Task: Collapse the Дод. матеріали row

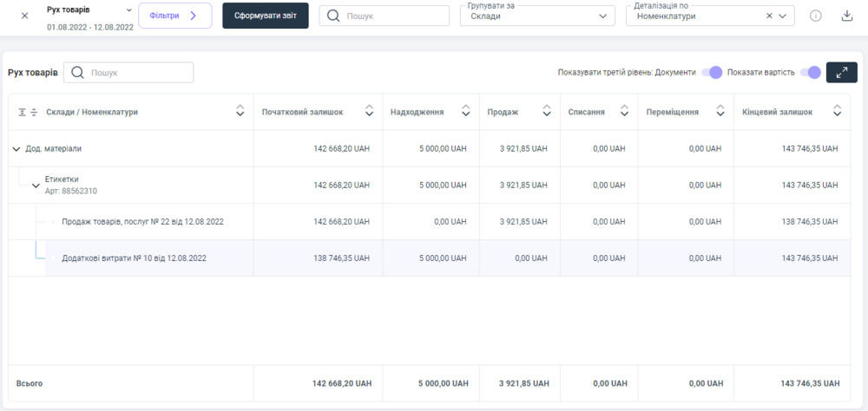Action: (x=16, y=149)
